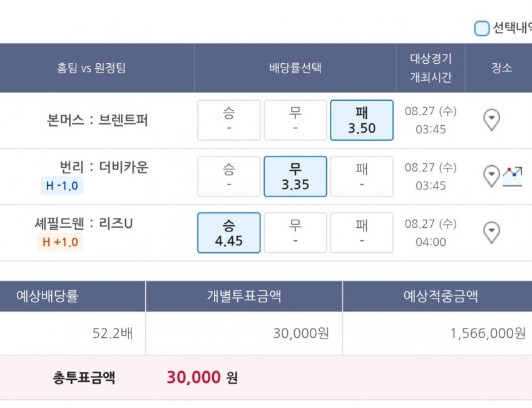The width and height of the screenshot is (532, 408).
Task: Select 무 for 본머스 vs 브렌트퍼
Action: coord(295,120)
